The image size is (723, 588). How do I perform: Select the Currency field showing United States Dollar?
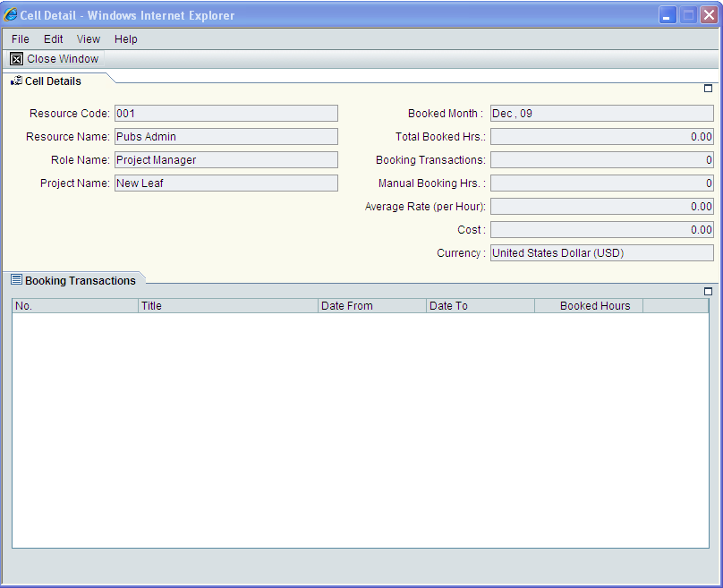point(601,252)
